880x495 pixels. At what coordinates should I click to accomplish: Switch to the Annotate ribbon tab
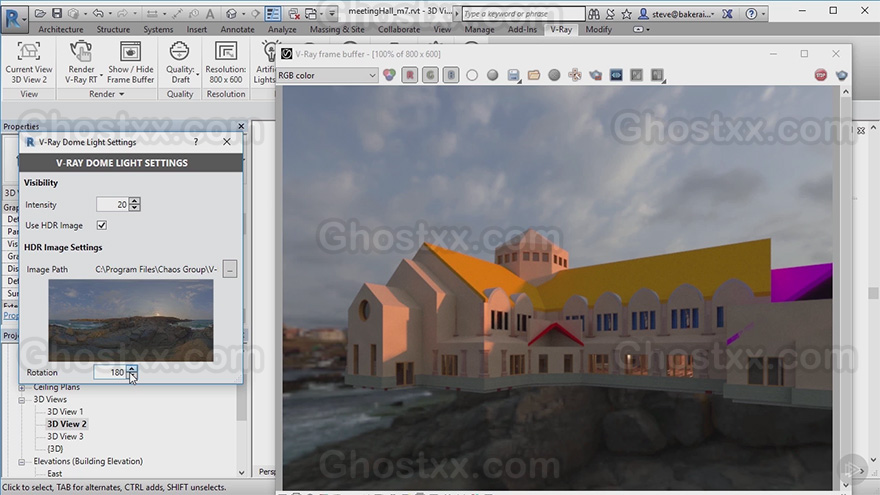[237, 29]
